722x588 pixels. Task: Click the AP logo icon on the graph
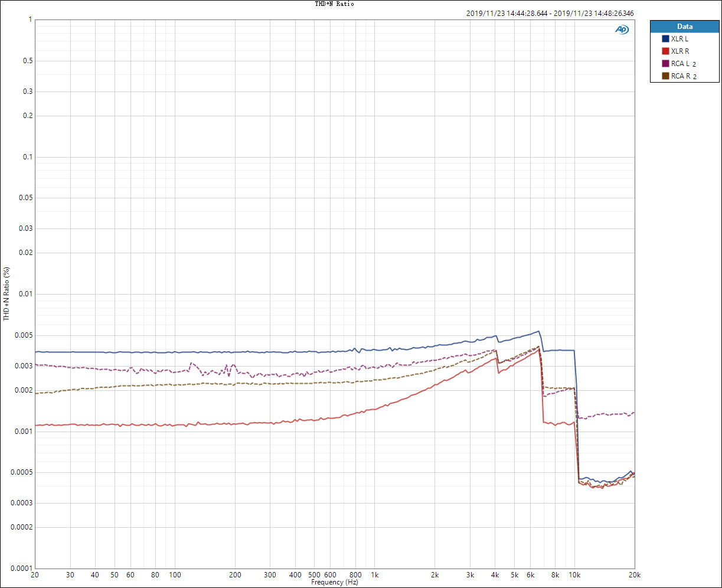tap(622, 30)
